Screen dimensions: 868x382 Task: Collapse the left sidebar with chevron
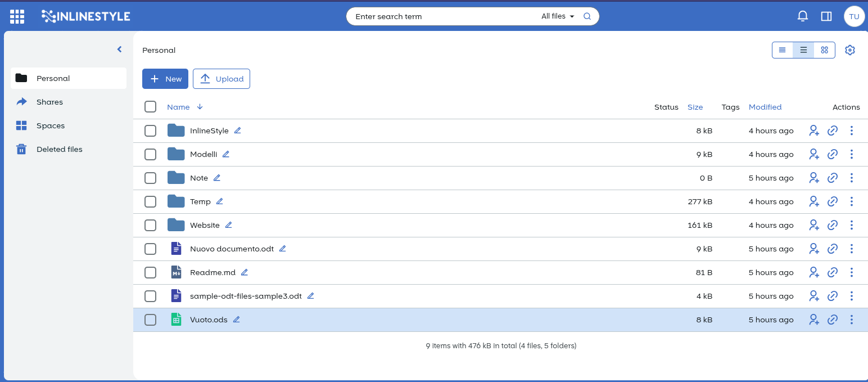point(119,50)
